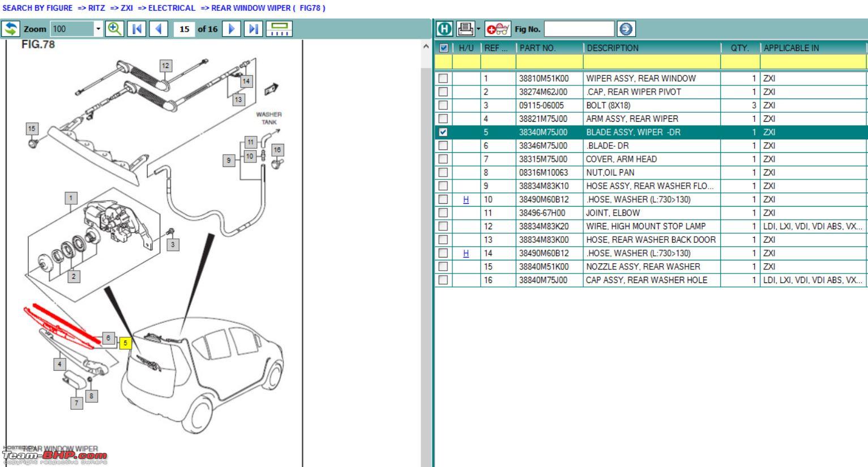Viewport: 868px width, 467px height.
Task: Click part callout 5 highlighted in yellow
Action: pyautogui.click(x=125, y=342)
